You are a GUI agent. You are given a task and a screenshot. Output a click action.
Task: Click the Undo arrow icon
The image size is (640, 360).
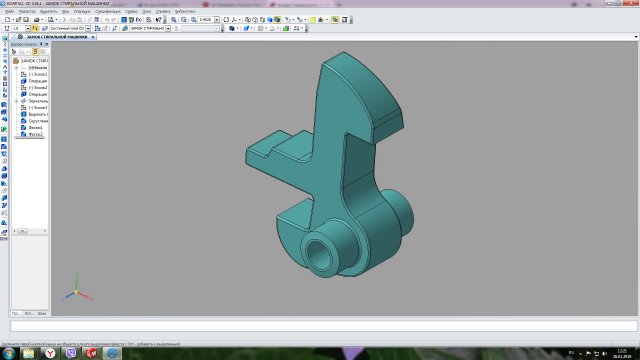(107, 20)
